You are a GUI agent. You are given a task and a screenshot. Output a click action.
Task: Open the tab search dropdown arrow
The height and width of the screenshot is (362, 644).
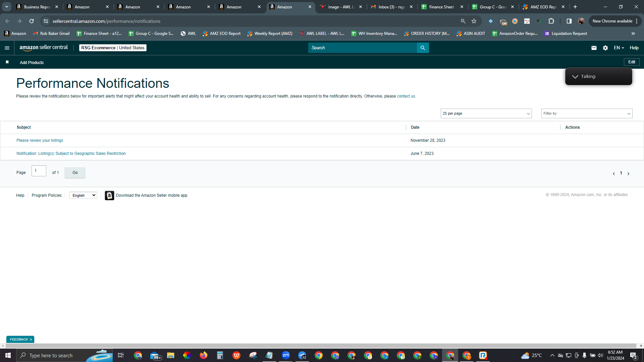[6, 7]
